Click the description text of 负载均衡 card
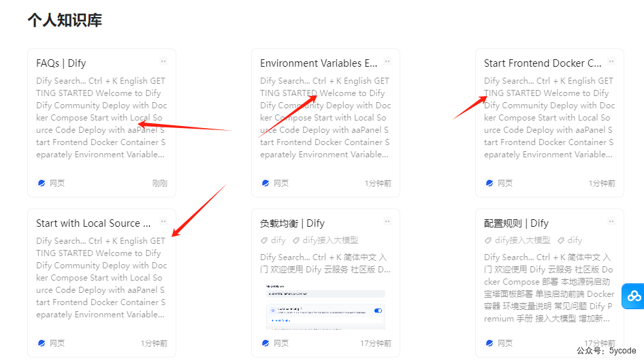This screenshot has height=363, width=644. (325, 263)
